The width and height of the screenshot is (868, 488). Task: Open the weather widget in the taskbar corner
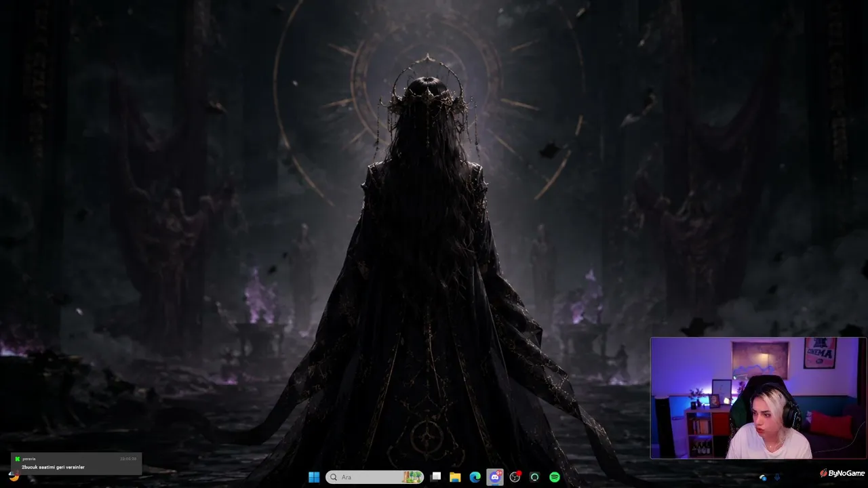(x=14, y=476)
